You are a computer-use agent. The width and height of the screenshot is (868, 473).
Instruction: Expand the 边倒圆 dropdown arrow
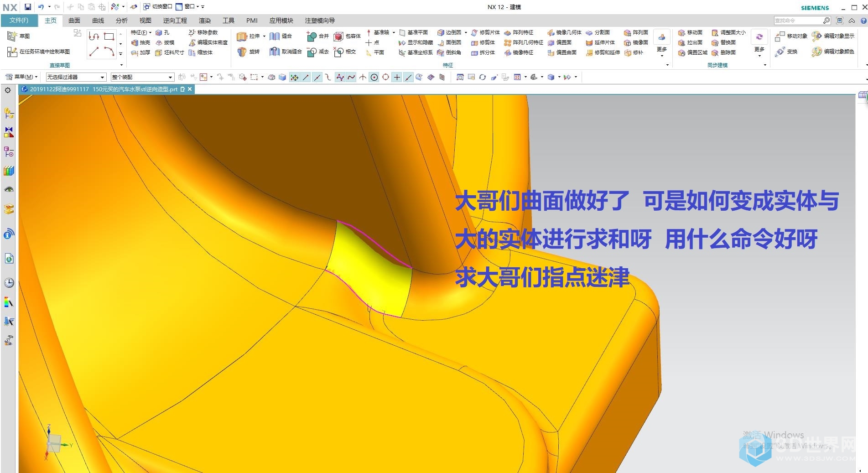(466, 32)
